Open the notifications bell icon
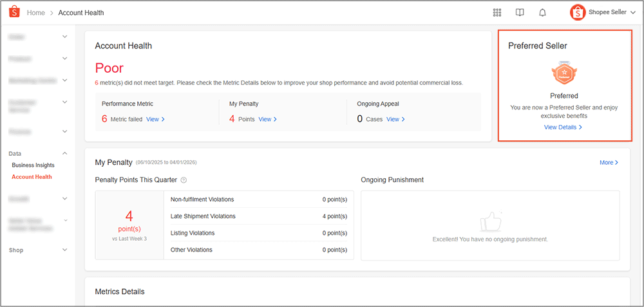The width and height of the screenshot is (644, 307). [542, 12]
